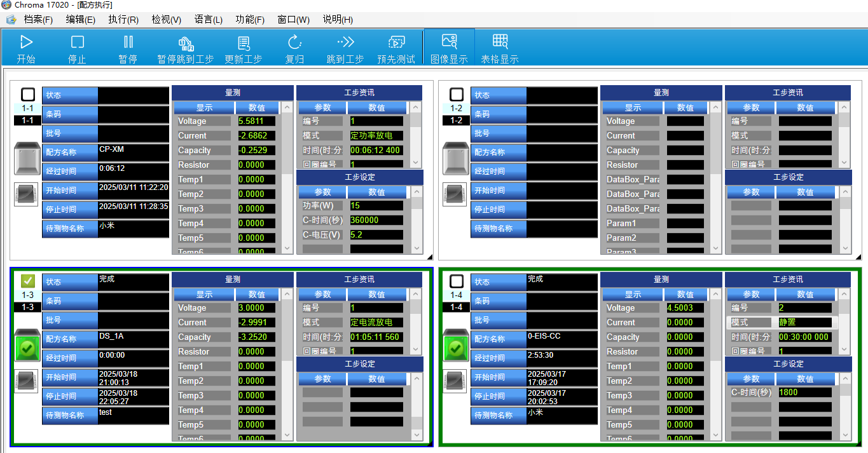
Task: Open the 功能(F) menu
Action: (250, 20)
